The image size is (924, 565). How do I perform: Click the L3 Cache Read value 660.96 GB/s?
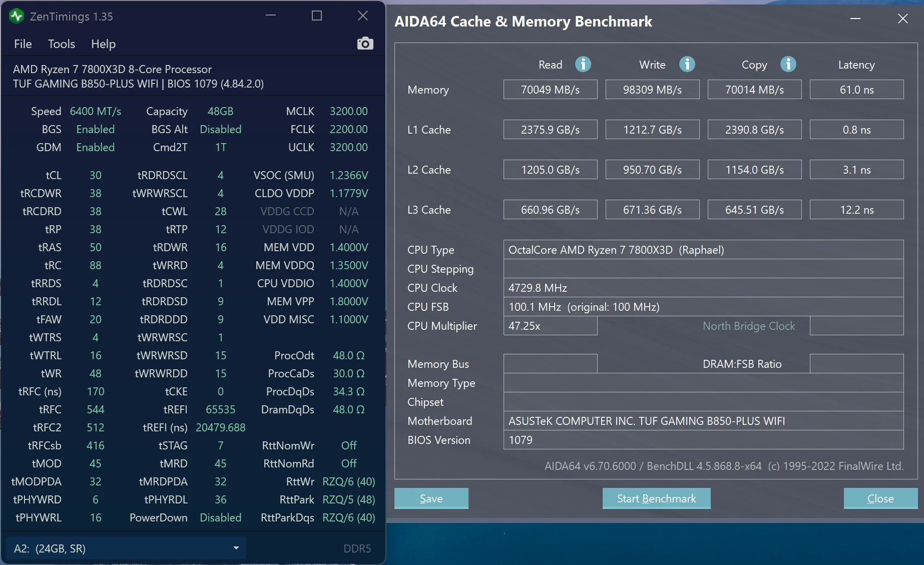551,210
